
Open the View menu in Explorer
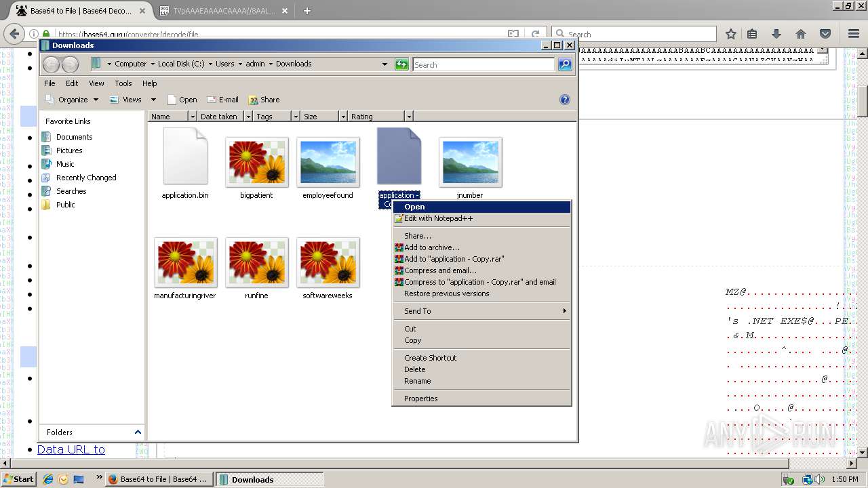click(x=96, y=83)
